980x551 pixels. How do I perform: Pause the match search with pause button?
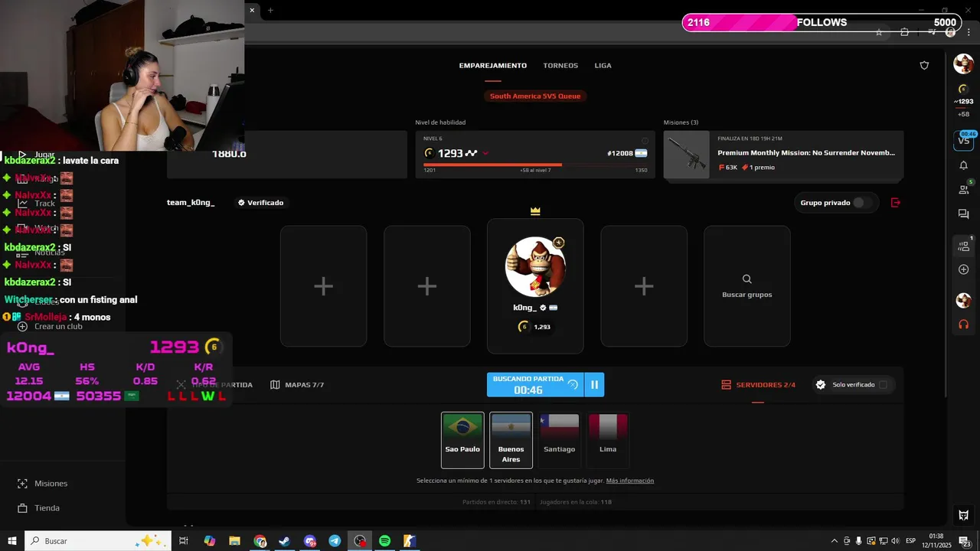point(594,385)
